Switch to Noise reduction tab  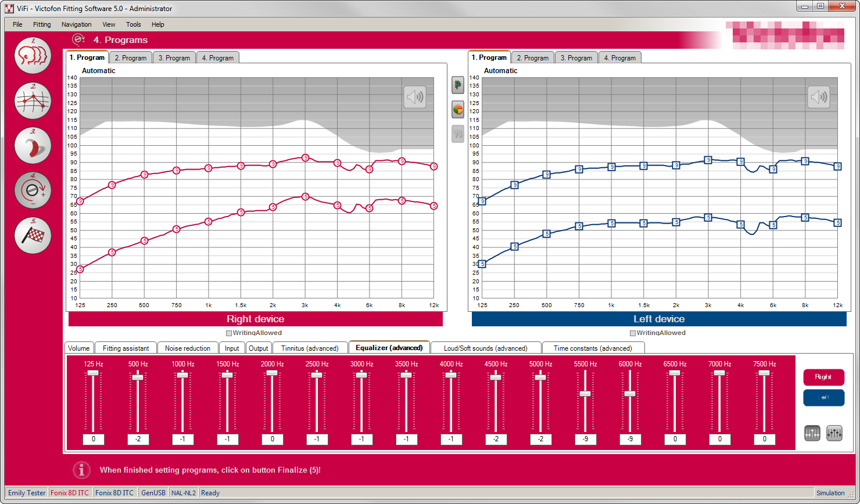coord(187,348)
